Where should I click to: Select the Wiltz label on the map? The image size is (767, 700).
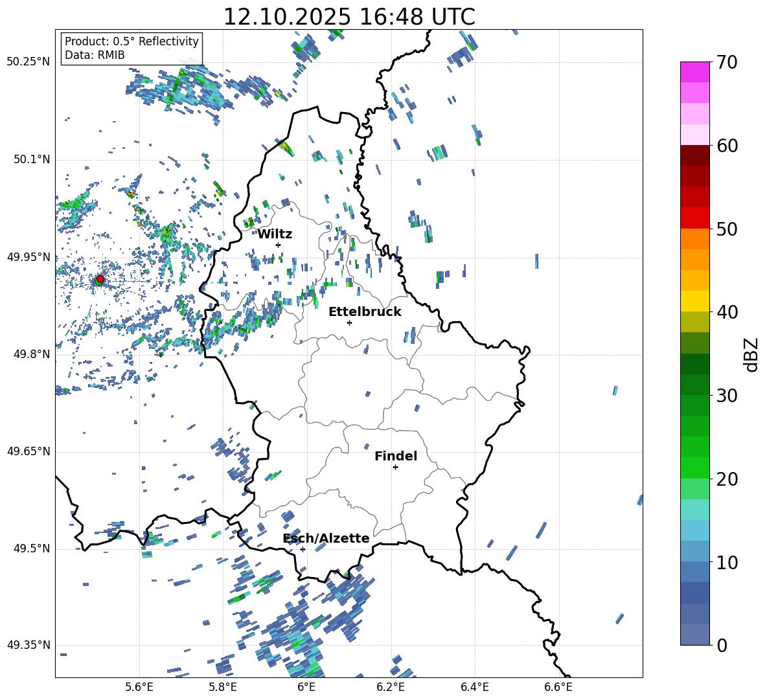(275, 234)
